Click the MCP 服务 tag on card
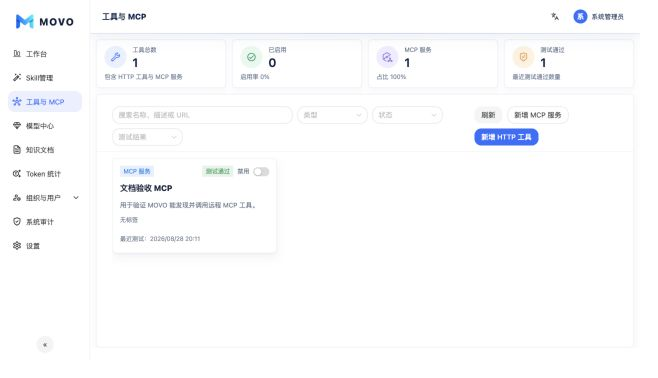This screenshot has height=378, width=658. pyautogui.click(x=137, y=171)
